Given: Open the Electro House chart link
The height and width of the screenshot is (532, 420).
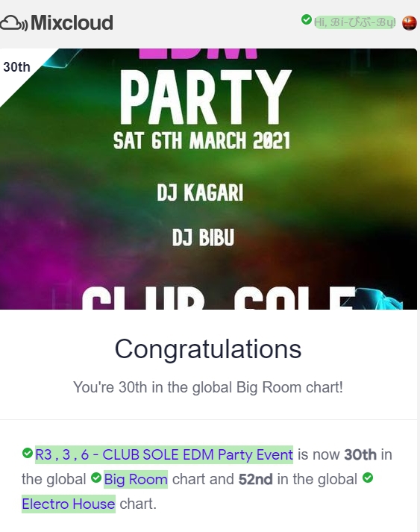Looking at the screenshot, I should tap(69, 504).
